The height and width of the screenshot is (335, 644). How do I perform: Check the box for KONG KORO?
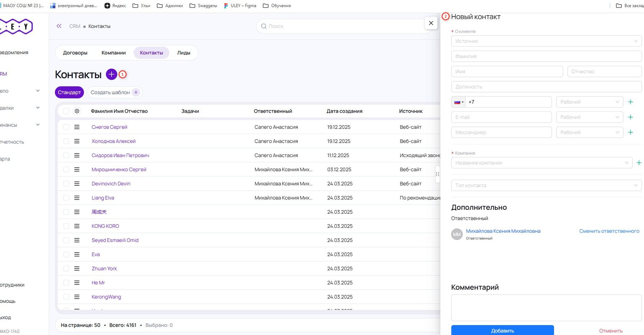pyautogui.click(x=66, y=226)
